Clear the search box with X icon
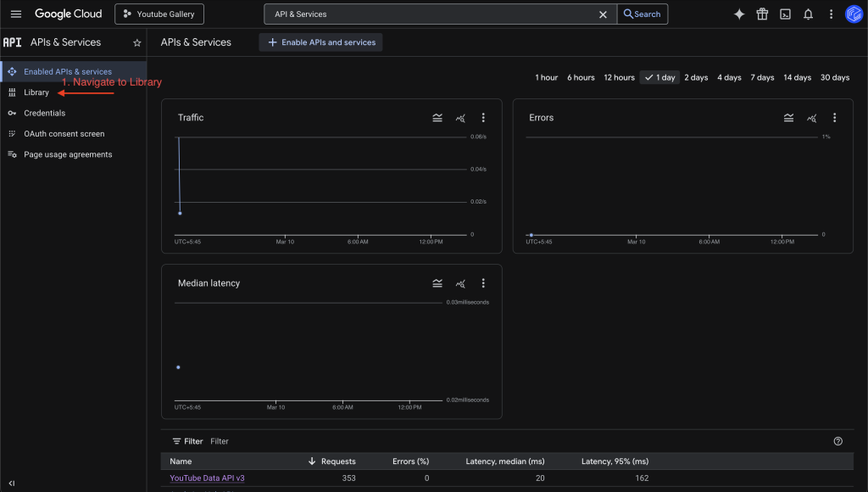This screenshot has height=492, width=868. click(603, 14)
